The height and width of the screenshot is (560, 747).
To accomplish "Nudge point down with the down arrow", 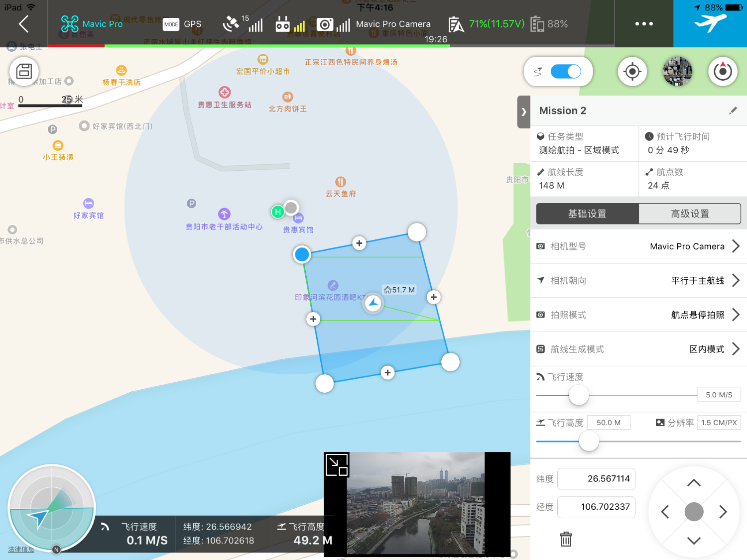I will [x=694, y=541].
